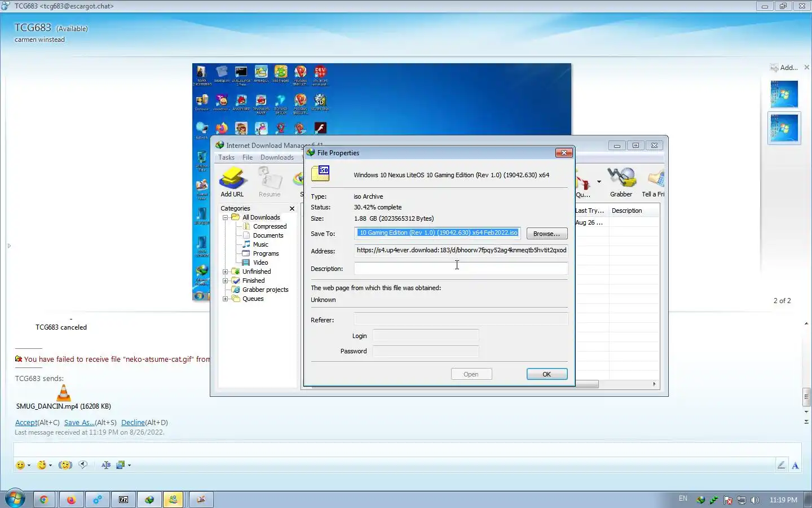Screen dimensions: 812x508
Task: Open 7-Zip from the taskbar
Action: (x=123, y=500)
